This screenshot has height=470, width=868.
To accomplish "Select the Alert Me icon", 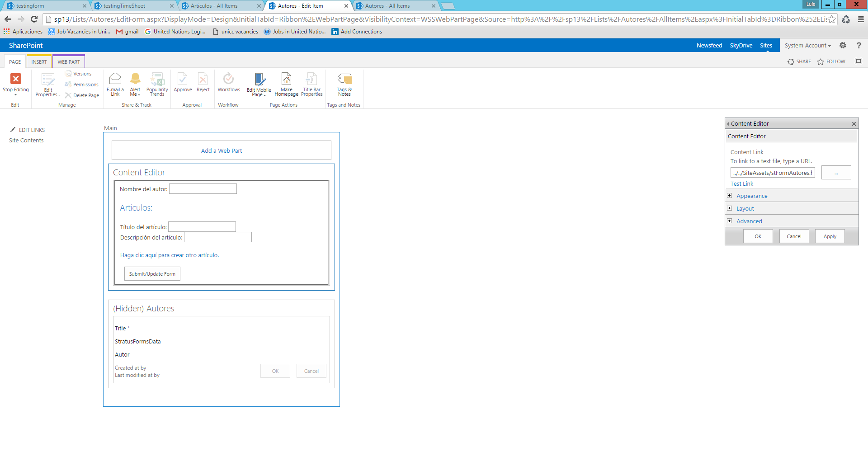I will (135, 84).
